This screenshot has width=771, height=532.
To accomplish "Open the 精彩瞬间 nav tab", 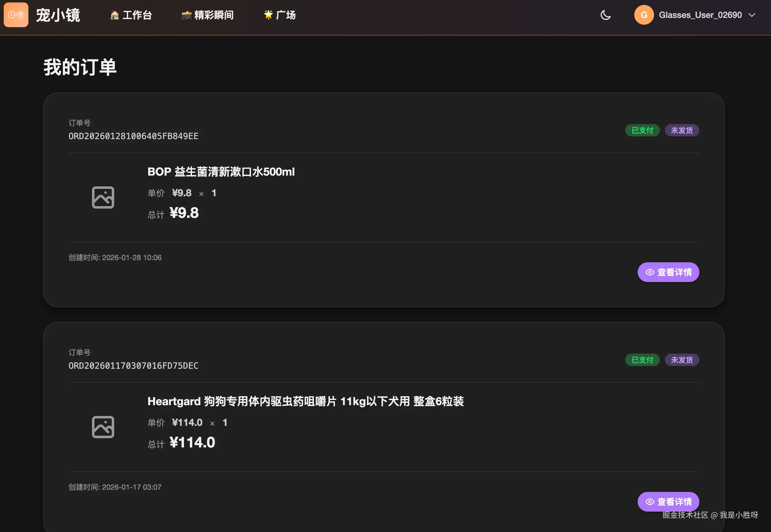I will [x=207, y=15].
